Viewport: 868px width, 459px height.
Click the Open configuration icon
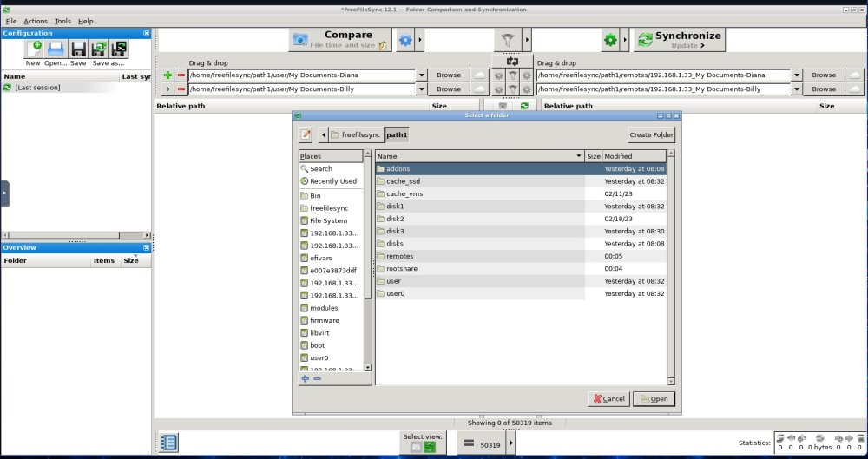tap(56, 49)
